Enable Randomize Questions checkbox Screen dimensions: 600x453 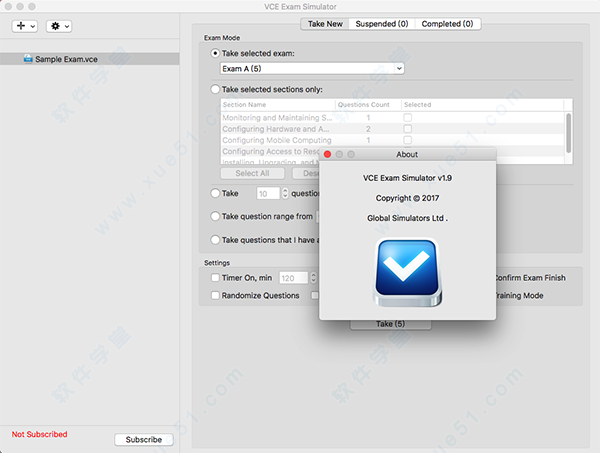pos(215,295)
